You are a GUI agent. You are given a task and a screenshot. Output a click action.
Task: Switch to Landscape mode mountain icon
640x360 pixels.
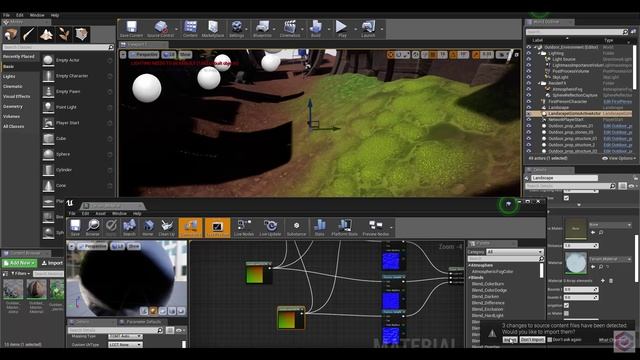point(46,34)
